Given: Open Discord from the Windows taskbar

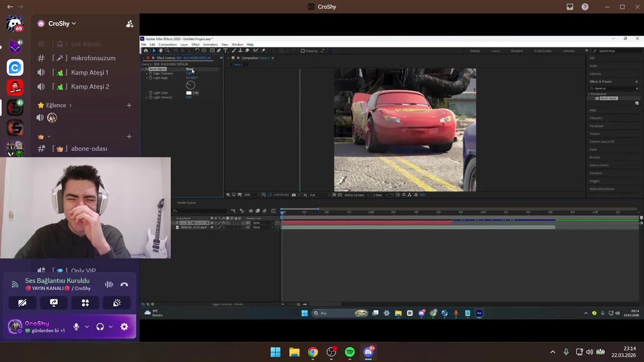Looking at the screenshot, I should (368, 352).
